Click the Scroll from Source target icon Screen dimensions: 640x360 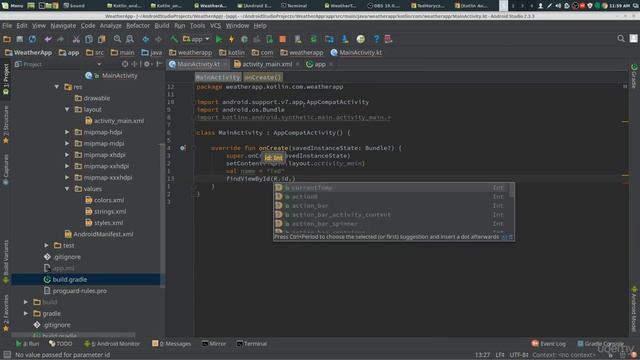pos(125,64)
